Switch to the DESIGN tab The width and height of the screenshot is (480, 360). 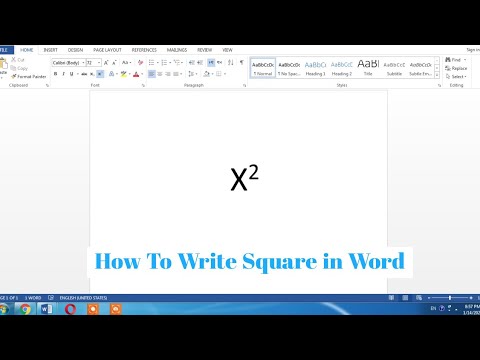click(x=75, y=50)
